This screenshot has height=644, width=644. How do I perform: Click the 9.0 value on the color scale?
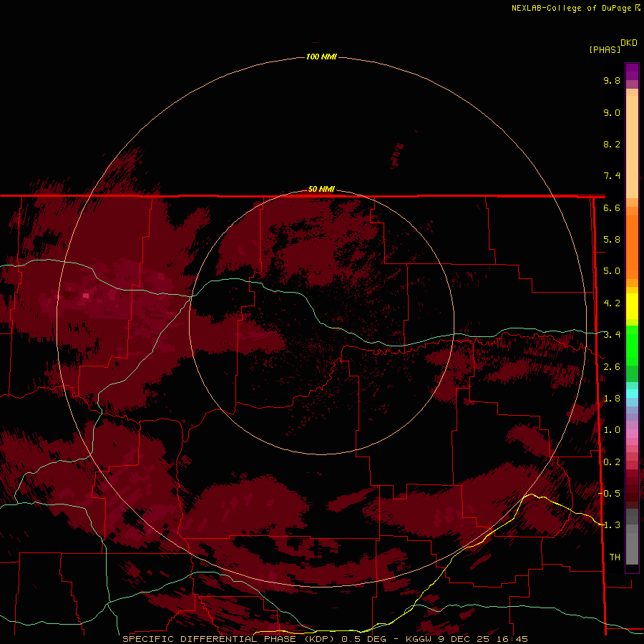[x=612, y=112]
